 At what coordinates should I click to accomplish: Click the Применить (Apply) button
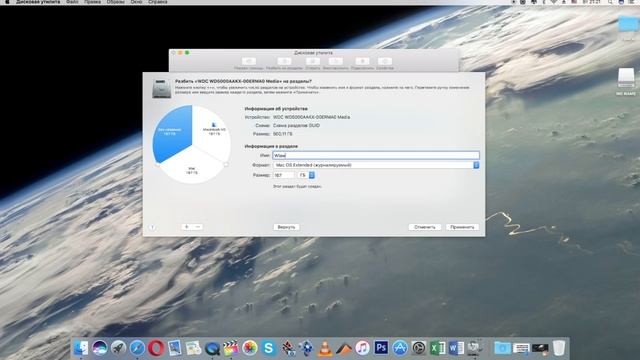(x=462, y=227)
